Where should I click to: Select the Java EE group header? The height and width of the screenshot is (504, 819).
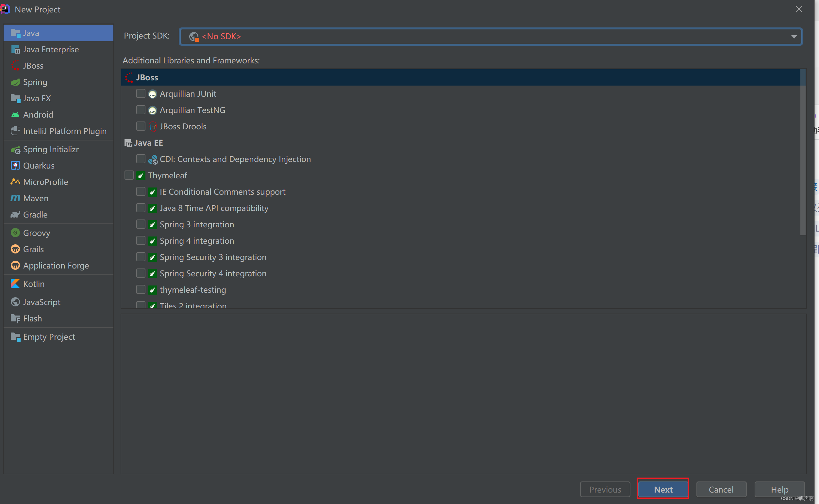tap(460, 143)
